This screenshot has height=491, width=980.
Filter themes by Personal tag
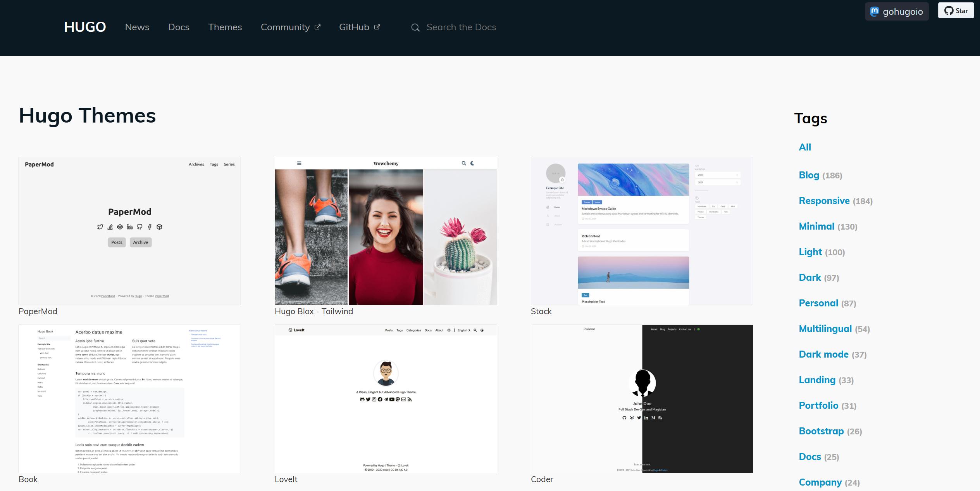[x=827, y=303]
